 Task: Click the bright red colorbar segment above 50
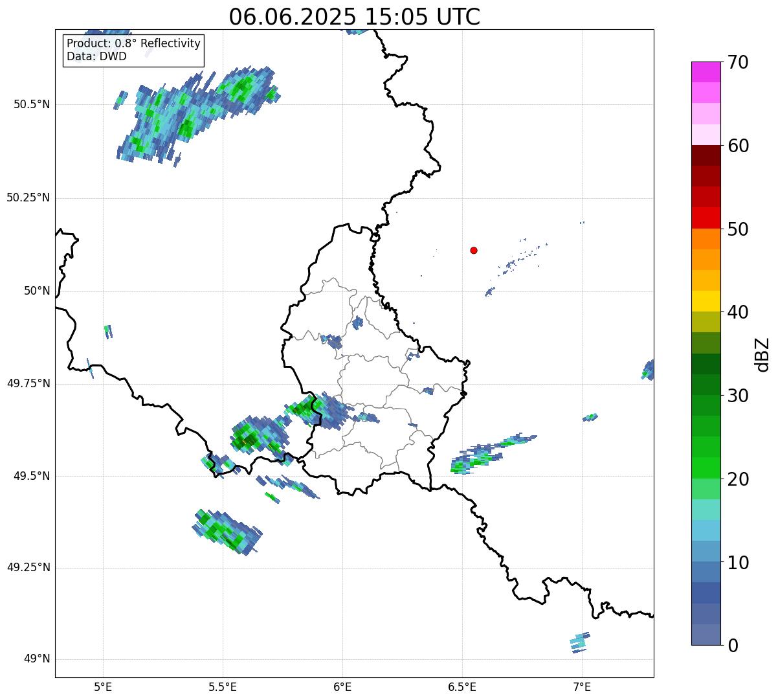point(706,218)
